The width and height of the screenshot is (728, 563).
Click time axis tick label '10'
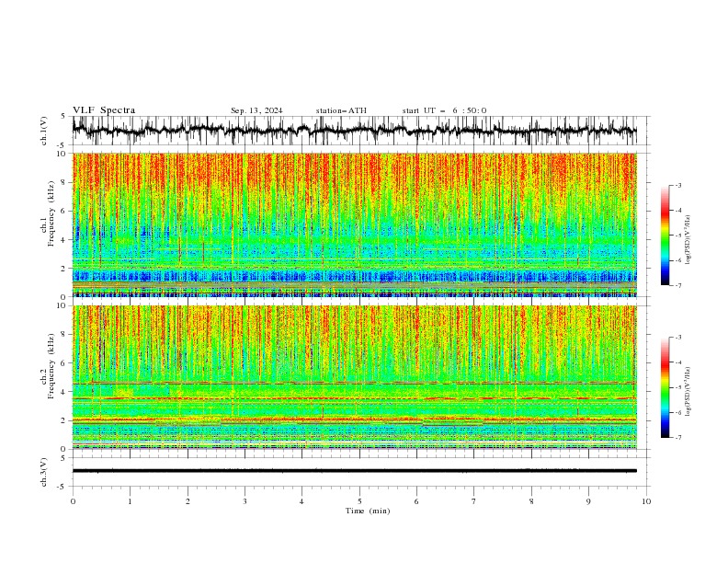(646, 501)
